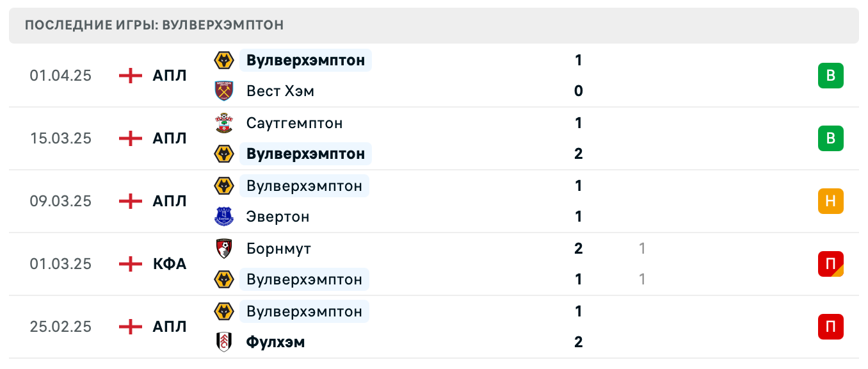Image resolution: width=868 pixels, height=369 pixels.
Task: Click the West Ham crossed hammers crest
Action: (x=224, y=91)
